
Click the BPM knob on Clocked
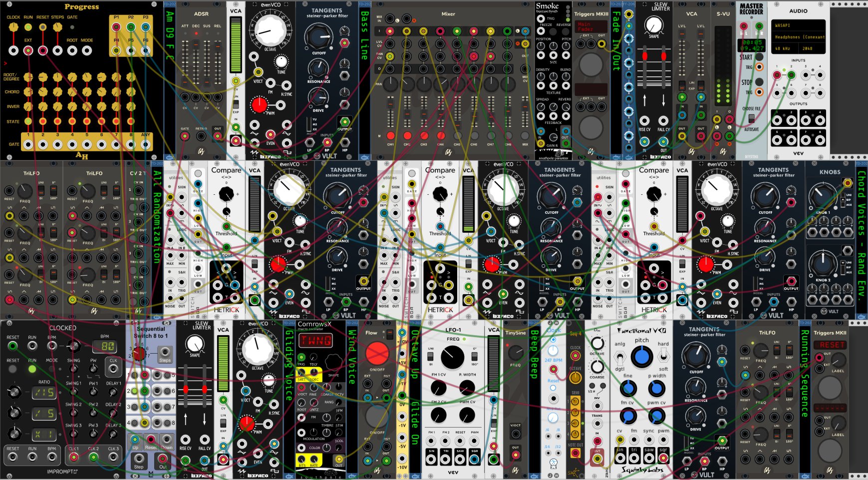(x=73, y=346)
